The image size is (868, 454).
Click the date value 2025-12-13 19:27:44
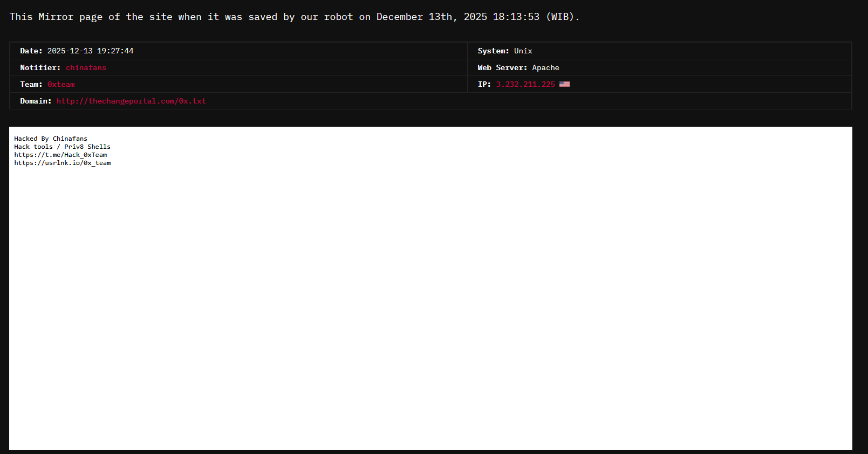pos(90,51)
